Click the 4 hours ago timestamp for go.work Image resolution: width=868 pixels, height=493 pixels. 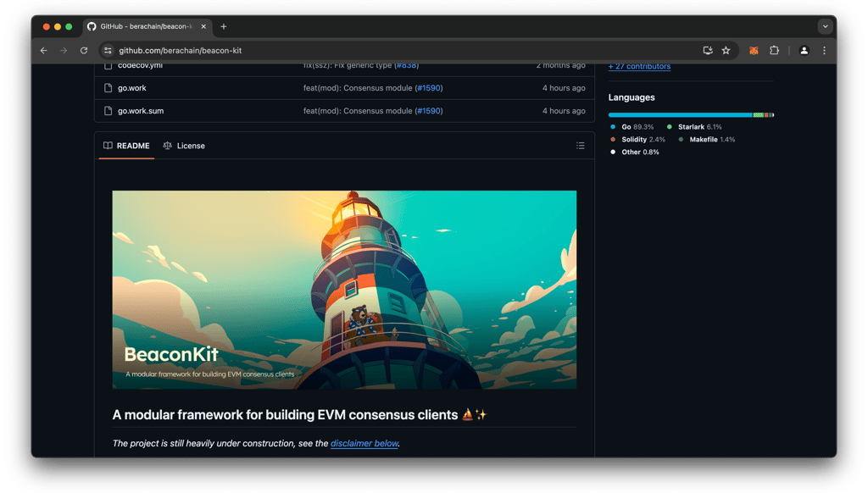point(564,88)
